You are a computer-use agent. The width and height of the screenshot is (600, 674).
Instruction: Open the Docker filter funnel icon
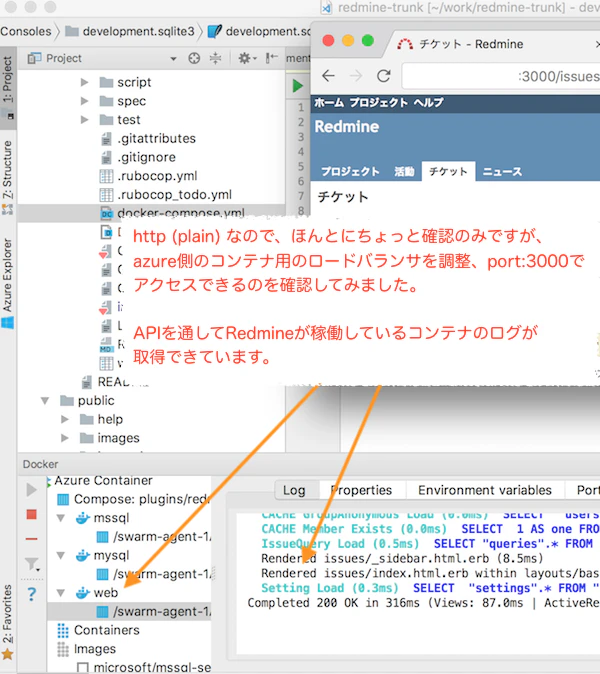32,564
